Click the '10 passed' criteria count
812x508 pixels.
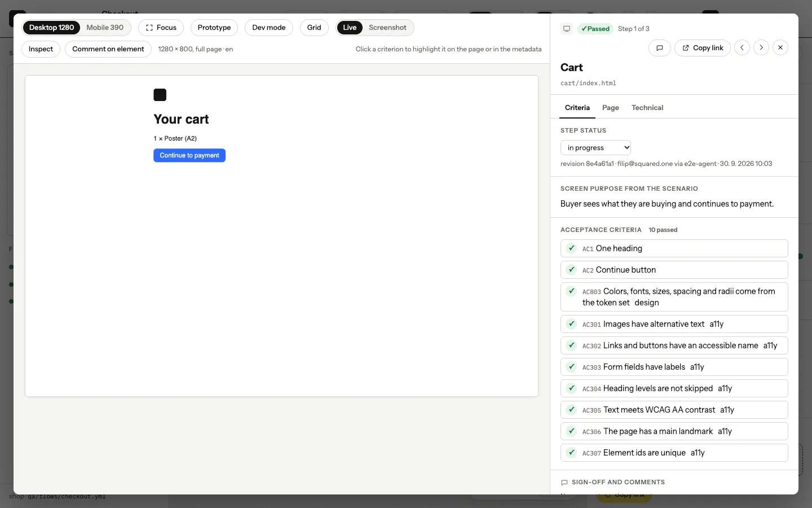coord(663,230)
